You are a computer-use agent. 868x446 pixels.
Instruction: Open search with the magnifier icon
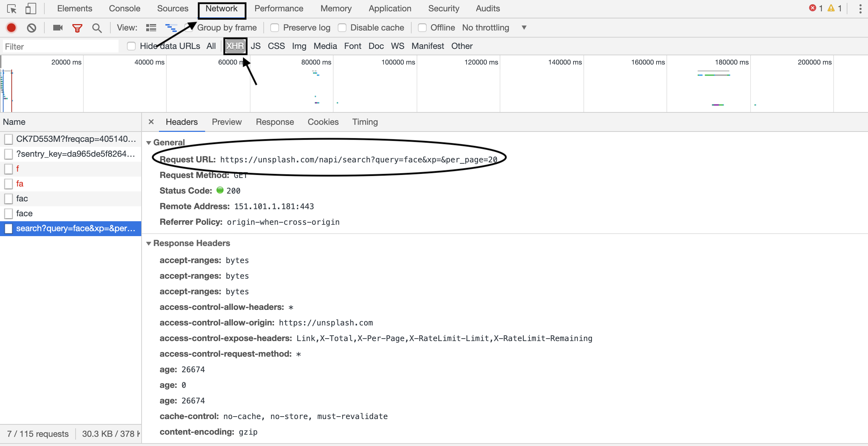pos(97,28)
